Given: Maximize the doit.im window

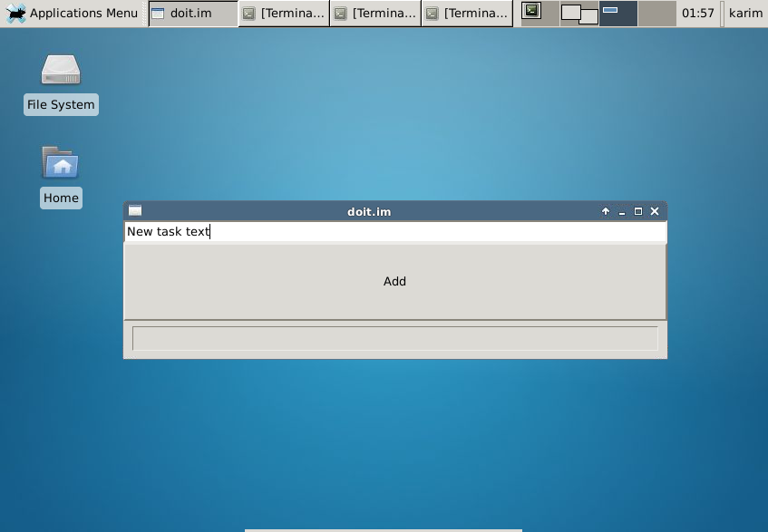Looking at the screenshot, I should 638,211.
